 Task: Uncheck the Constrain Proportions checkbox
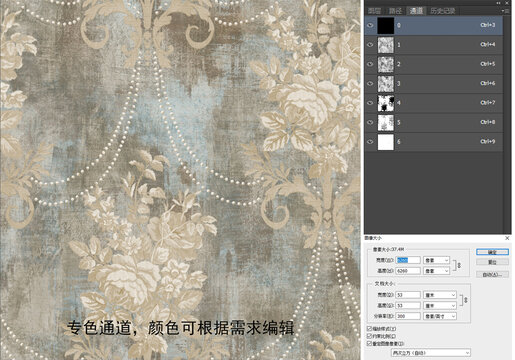pyautogui.click(x=369, y=336)
